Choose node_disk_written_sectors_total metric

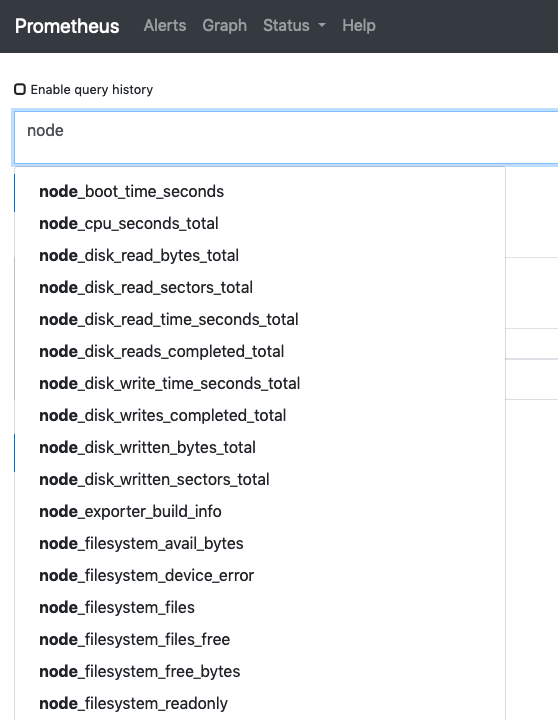click(x=260, y=479)
